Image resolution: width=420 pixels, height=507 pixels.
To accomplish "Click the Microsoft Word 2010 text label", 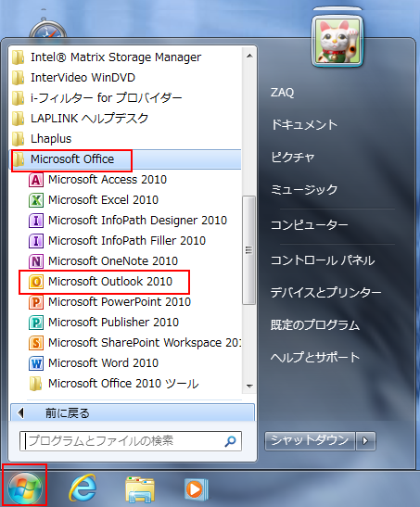I will click(x=104, y=363).
